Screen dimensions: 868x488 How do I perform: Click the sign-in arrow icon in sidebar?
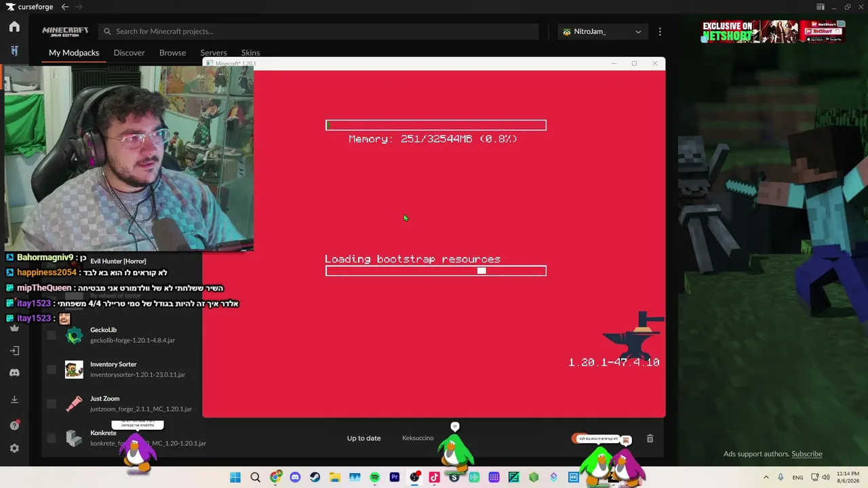[14, 350]
